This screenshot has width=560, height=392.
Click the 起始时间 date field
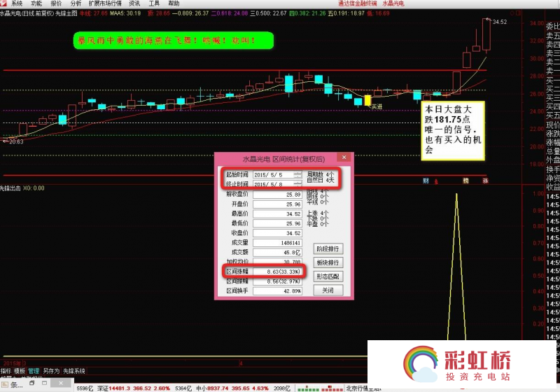pos(273,174)
